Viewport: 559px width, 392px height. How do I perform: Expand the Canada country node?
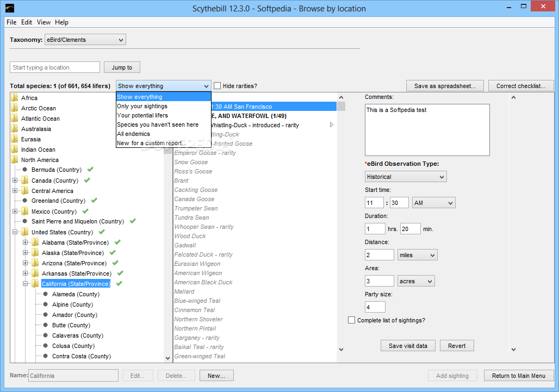pos(15,181)
